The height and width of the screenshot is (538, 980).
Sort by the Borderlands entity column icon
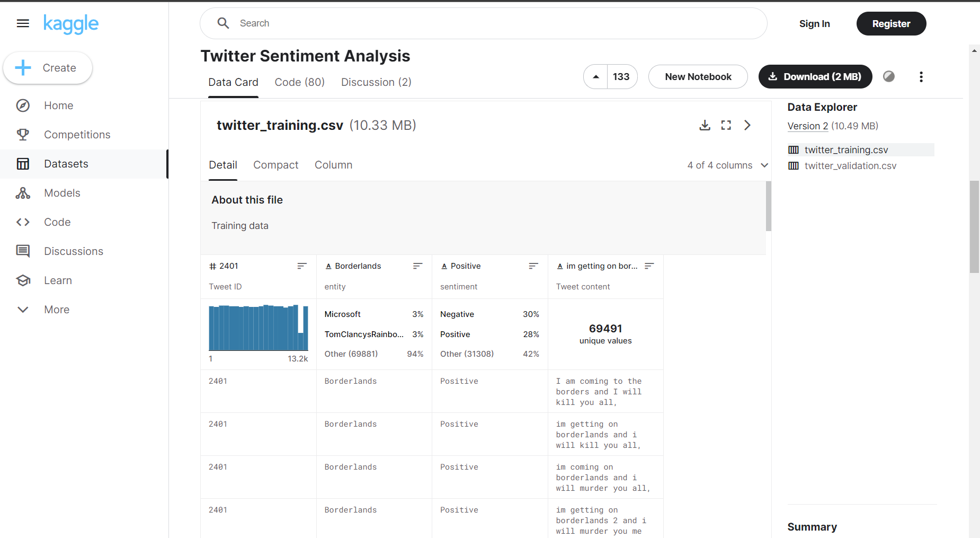tap(417, 266)
